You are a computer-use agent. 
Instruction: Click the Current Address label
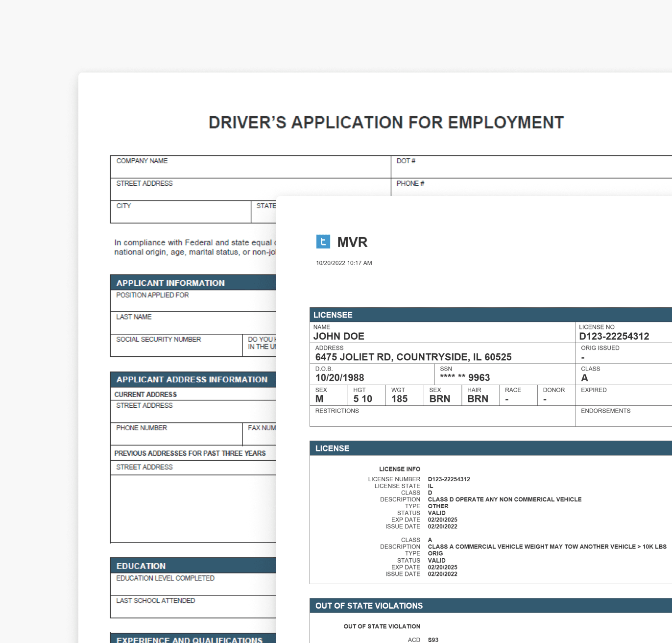tap(145, 395)
